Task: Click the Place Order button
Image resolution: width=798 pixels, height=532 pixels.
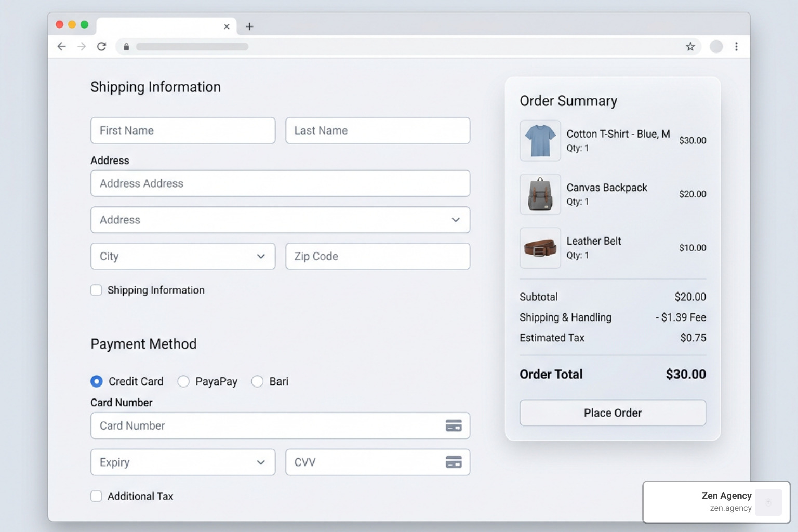Action: click(x=613, y=413)
